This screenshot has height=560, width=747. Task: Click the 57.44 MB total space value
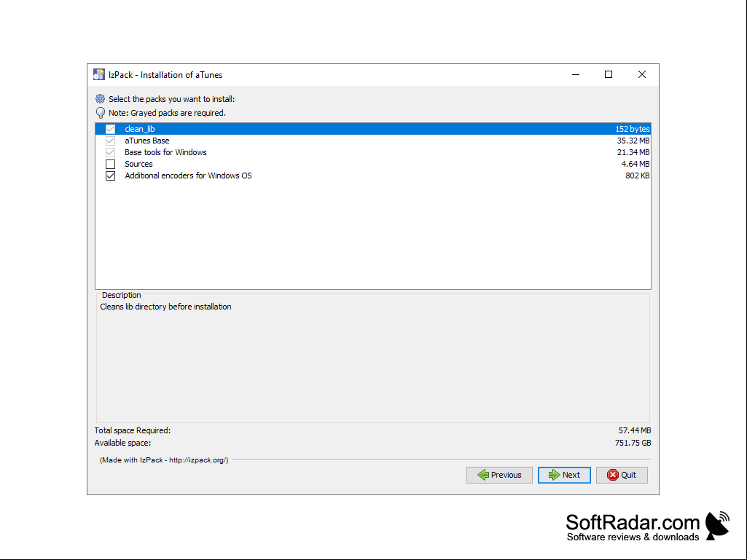pos(635,430)
